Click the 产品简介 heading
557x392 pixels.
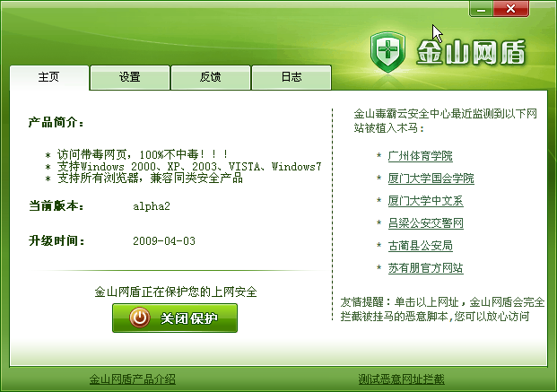pos(57,123)
